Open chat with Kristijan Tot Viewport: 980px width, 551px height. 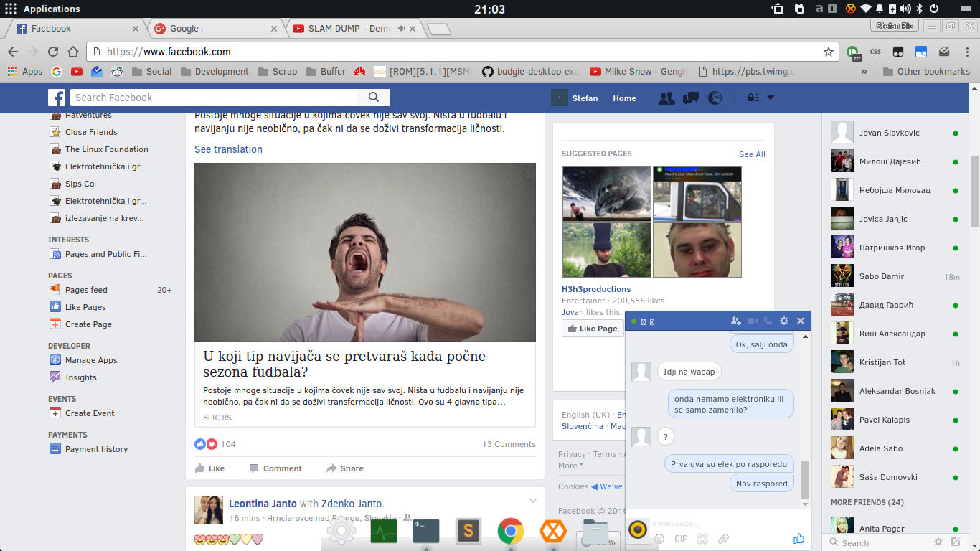(895, 362)
